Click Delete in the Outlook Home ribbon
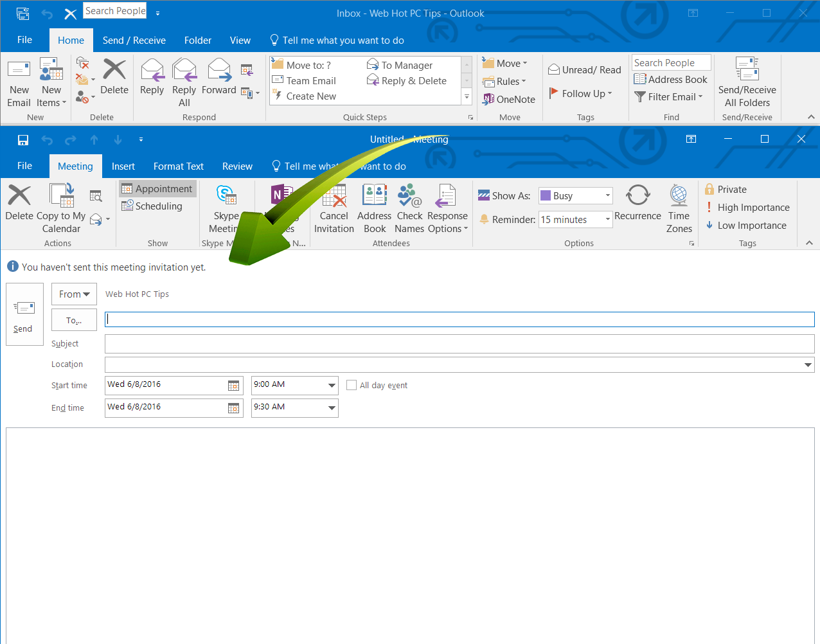The height and width of the screenshot is (644, 820). 114,77
